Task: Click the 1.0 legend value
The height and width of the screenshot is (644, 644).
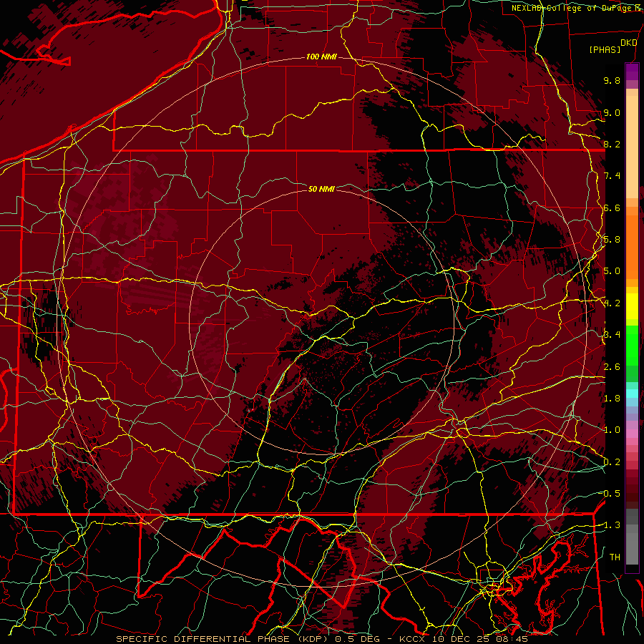Action: 612,430
